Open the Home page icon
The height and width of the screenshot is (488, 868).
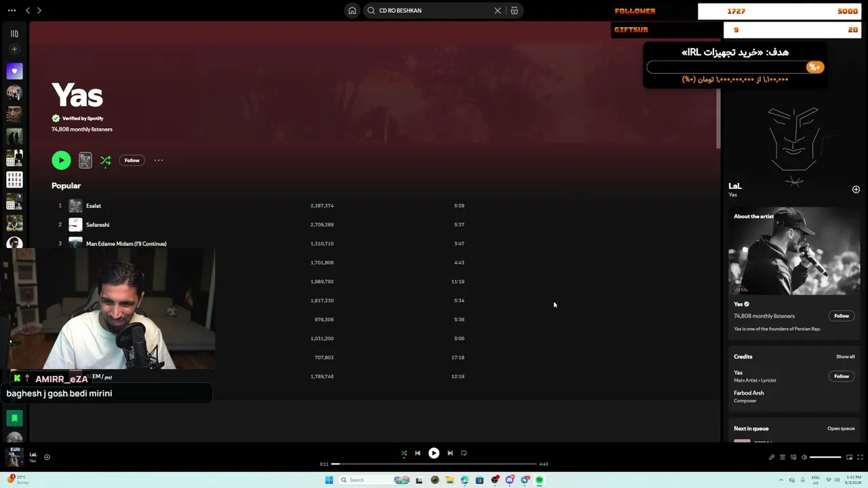(352, 11)
